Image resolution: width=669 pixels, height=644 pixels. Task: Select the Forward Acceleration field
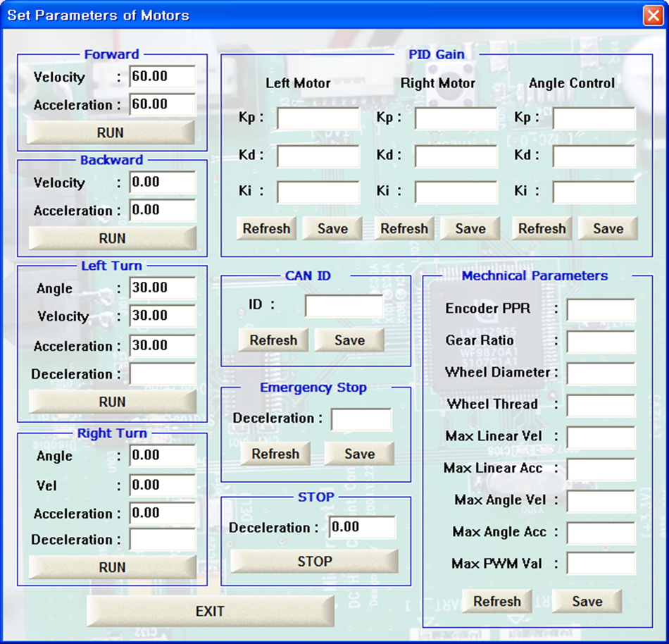(163, 104)
